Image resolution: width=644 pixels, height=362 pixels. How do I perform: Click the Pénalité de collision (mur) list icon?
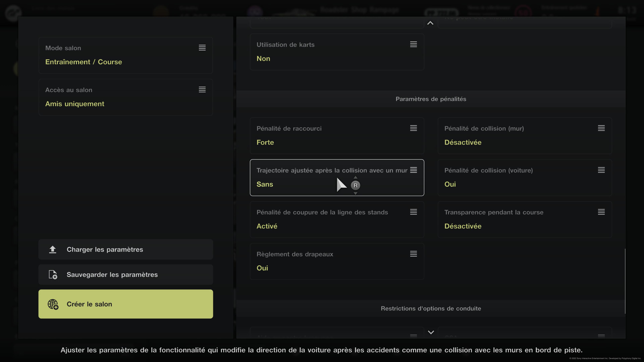[601, 128]
